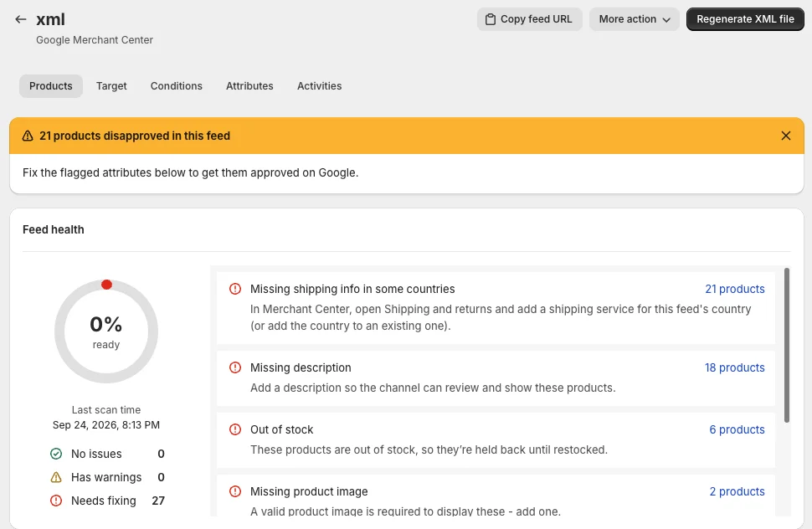Select the Missing description issue title
812x529 pixels.
[x=301, y=367]
